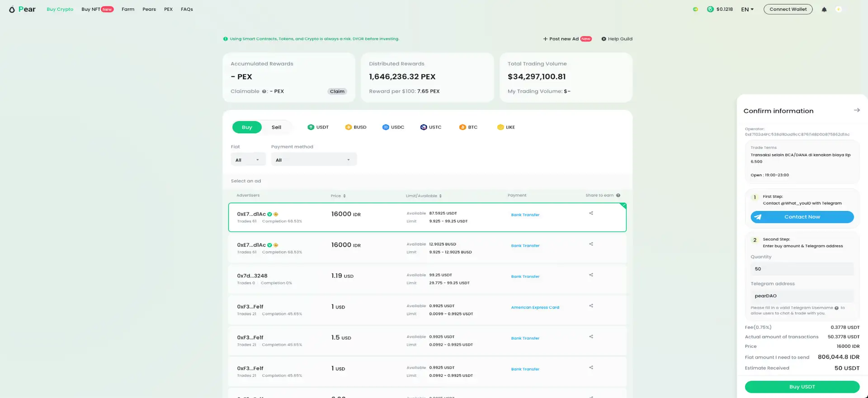
Task: Click the info icon next to Share to earn
Action: tap(618, 196)
